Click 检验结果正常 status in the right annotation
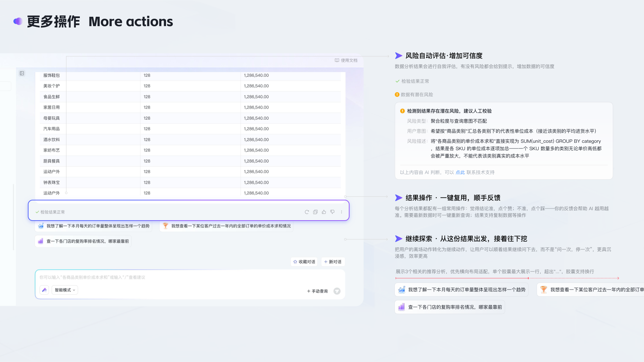Screen dimensions: 644x362 (x=412, y=81)
